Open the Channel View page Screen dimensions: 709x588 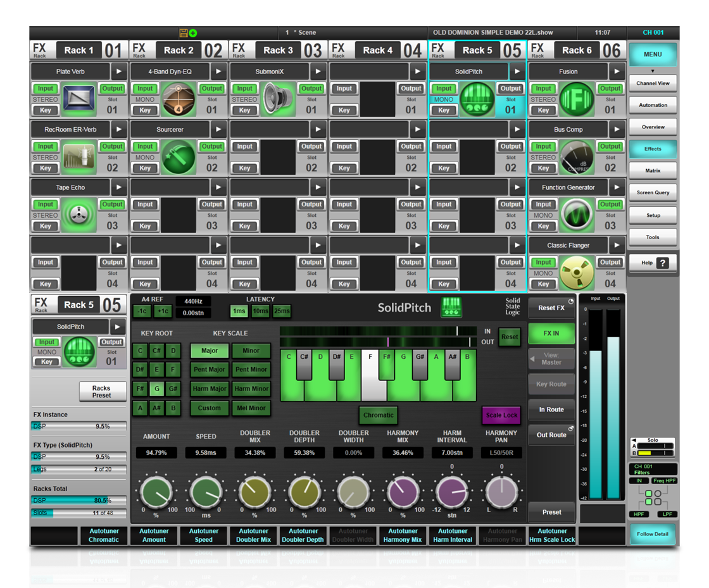point(653,83)
